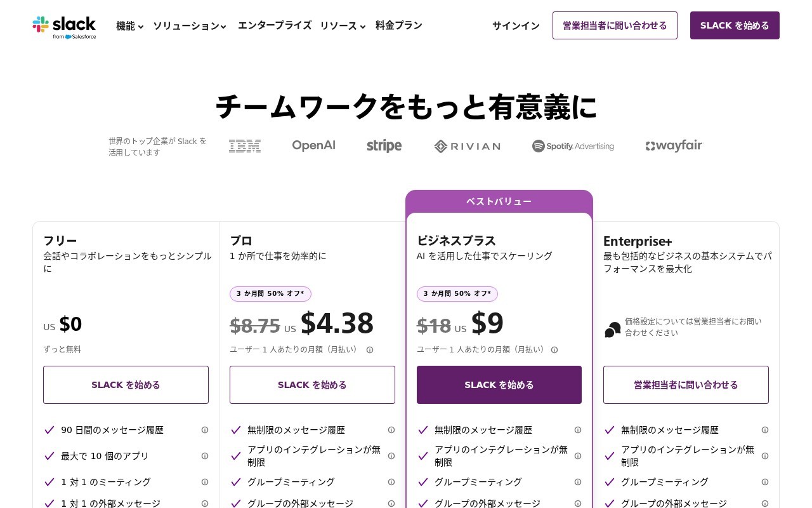
Task: Click the IBM logo
Action: tap(245, 146)
